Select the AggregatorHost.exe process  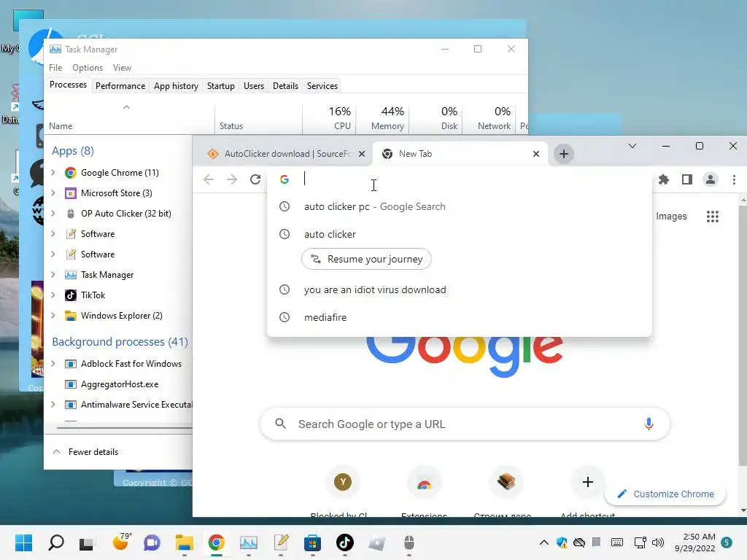point(119,384)
